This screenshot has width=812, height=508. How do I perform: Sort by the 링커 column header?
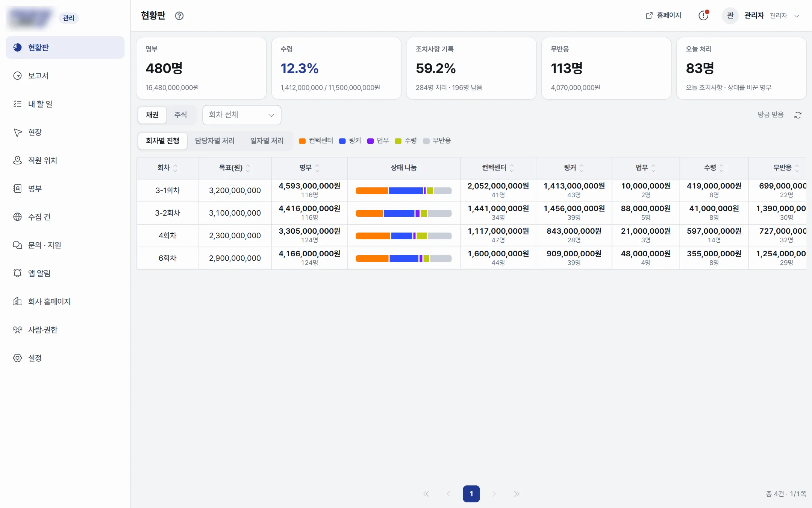tap(574, 168)
